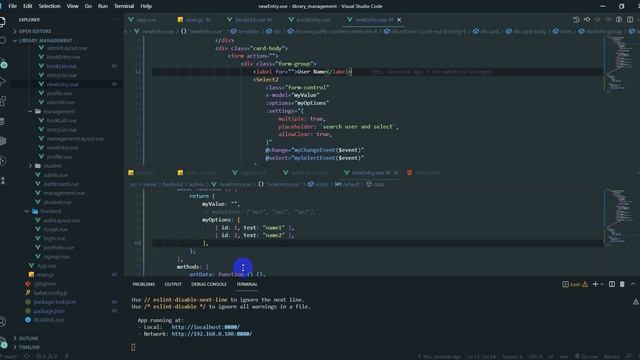Viewport: 640px width, 360px height.
Task: Open http://localhost:8080/ link in terminal
Action: coord(206,327)
